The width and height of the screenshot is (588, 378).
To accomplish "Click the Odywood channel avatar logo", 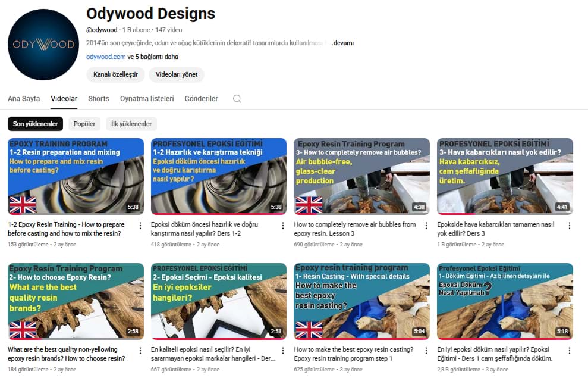I will click(43, 44).
